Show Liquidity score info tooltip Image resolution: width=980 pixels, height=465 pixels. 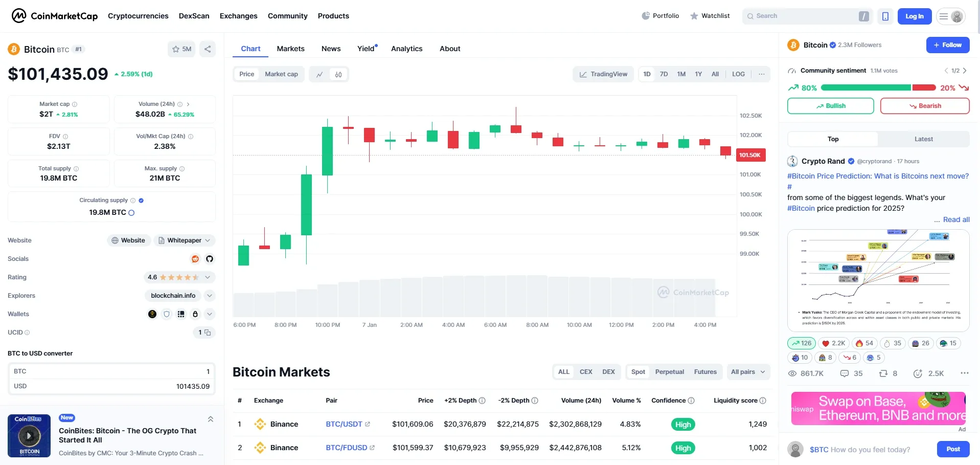point(763,401)
